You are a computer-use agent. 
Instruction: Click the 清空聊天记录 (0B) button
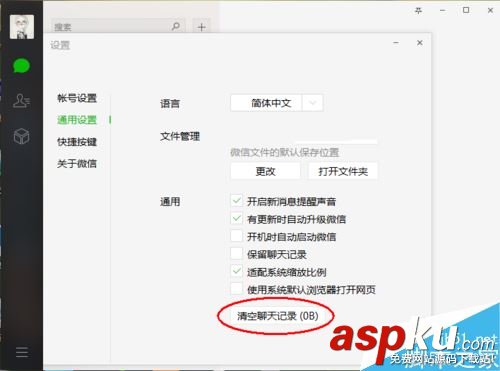point(277,316)
